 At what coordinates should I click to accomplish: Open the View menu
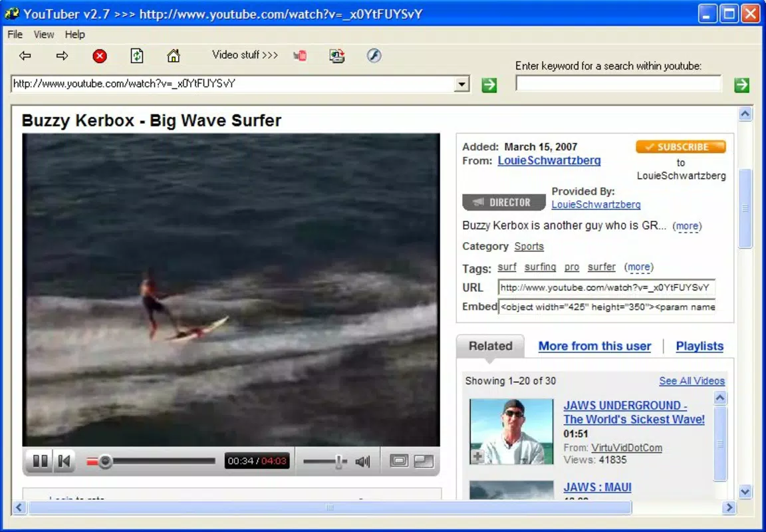43,34
